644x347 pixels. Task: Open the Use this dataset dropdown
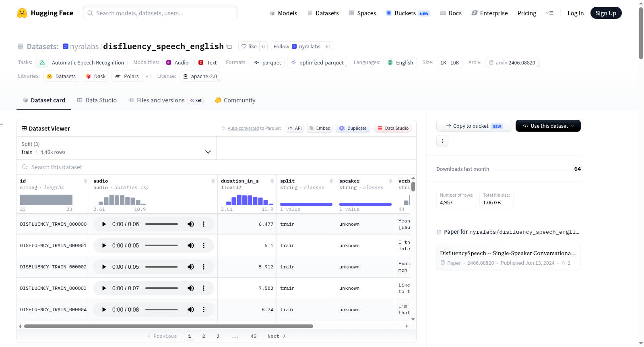tap(548, 126)
